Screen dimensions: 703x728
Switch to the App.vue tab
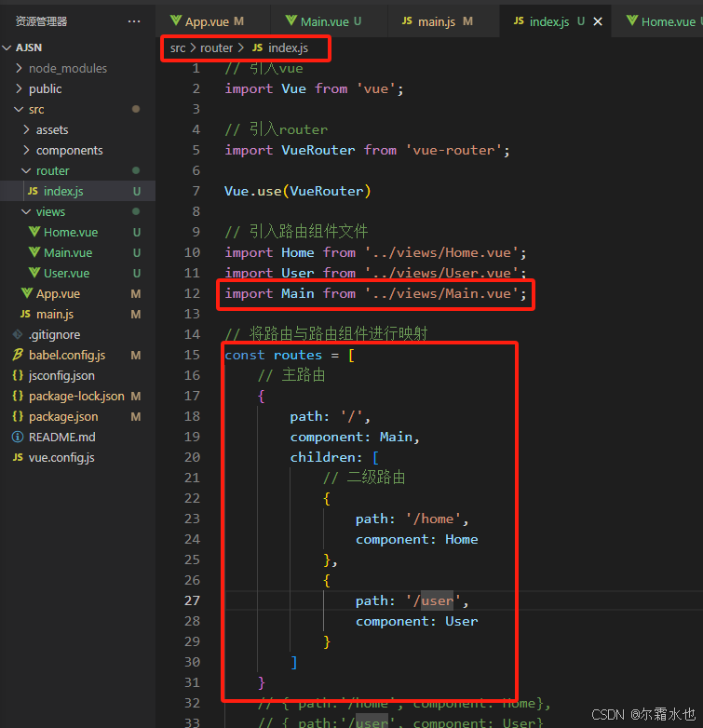click(208, 21)
